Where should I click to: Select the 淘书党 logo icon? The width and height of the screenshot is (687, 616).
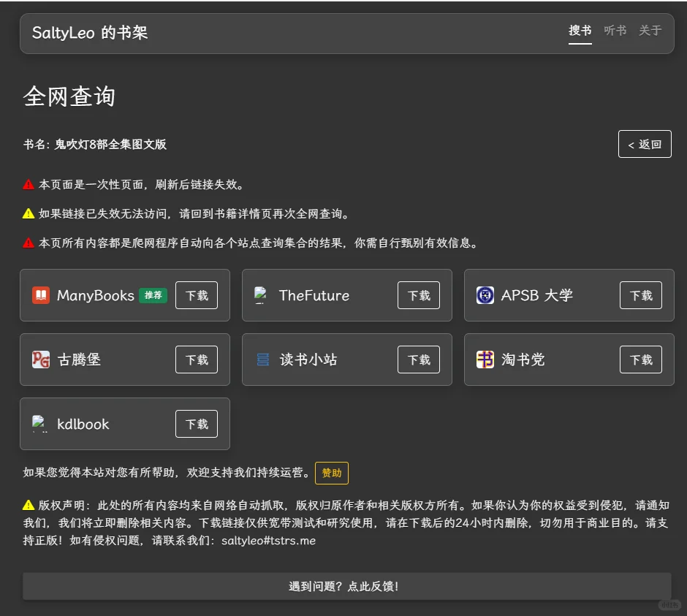pyautogui.click(x=485, y=360)
